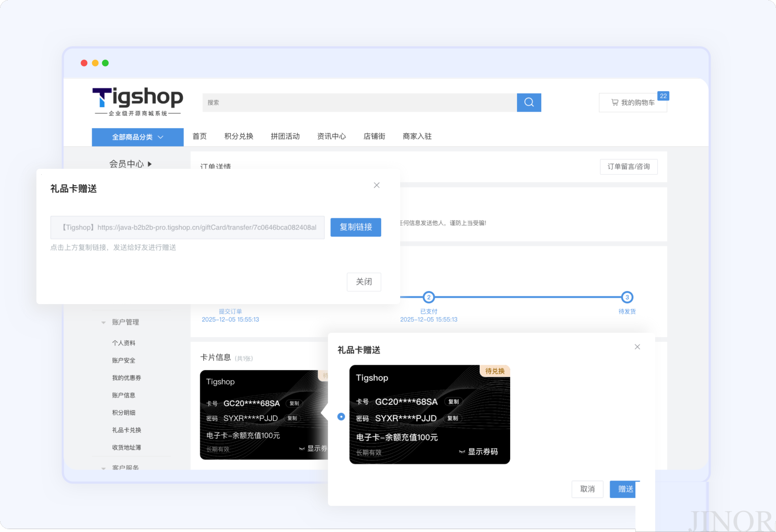Click 复制链接 button

pyautogui.click(x=356, y=227)
